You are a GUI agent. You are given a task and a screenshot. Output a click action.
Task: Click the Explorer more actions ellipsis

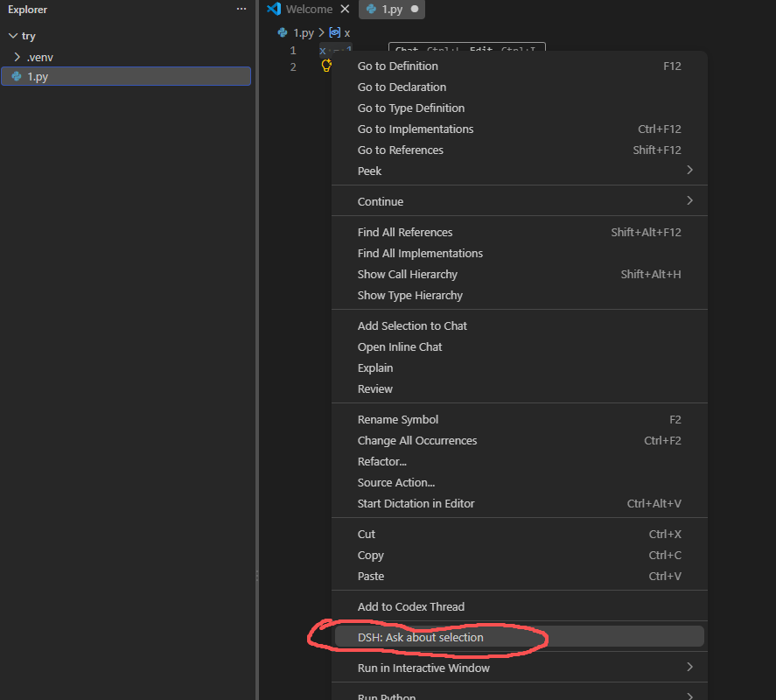pos(241,9)
